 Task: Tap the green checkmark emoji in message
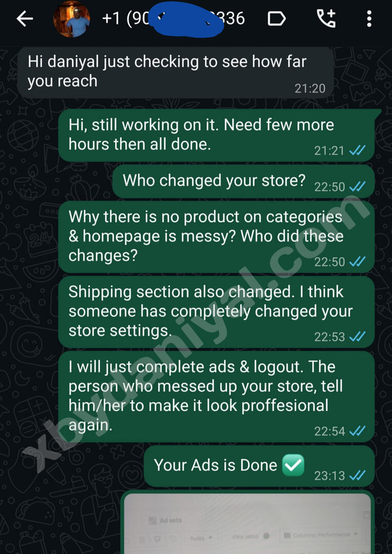point(293,465)
